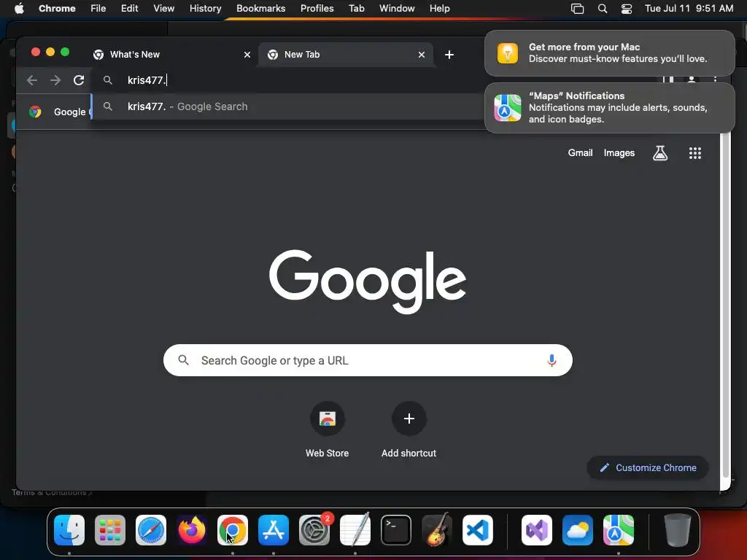
Task: Open the Chrome application menu
Action: (x=57, y=9)
